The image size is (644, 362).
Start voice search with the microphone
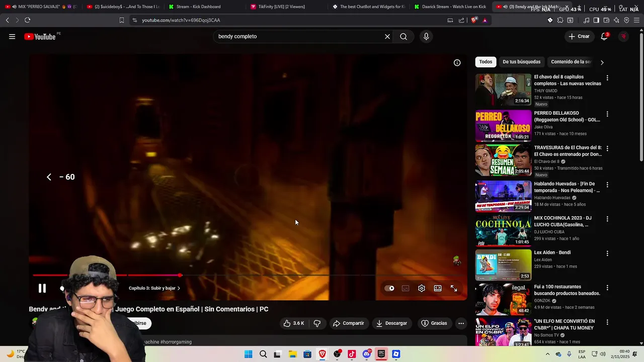tap(426, 36)
